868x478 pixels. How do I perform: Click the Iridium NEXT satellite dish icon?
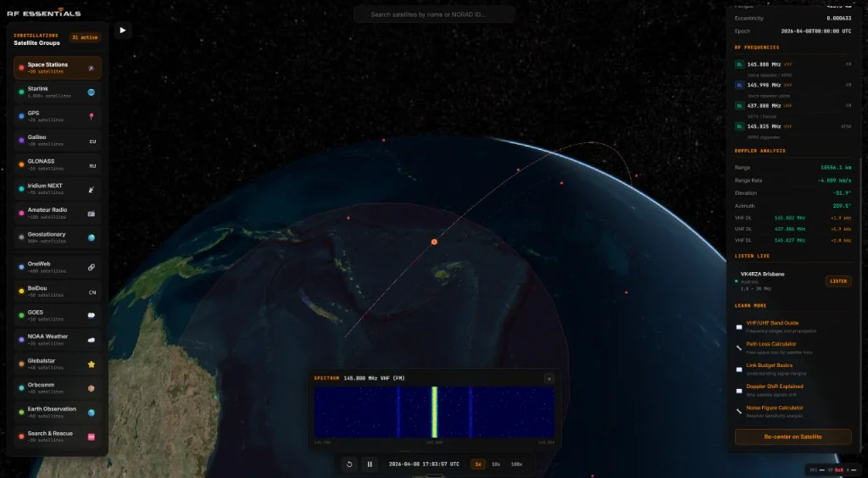point(92,190)
